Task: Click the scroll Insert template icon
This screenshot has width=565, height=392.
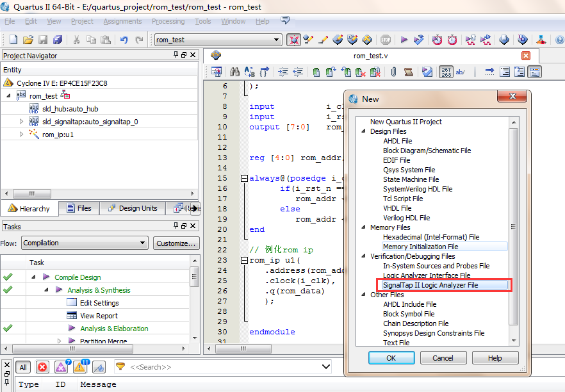Action: pos(408,72)
